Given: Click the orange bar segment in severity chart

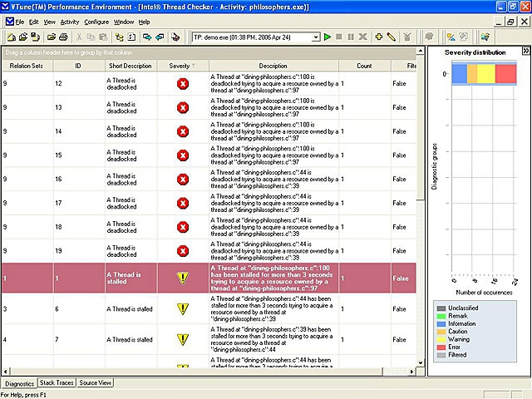Looking at the screenshot, I should (472, 74).
